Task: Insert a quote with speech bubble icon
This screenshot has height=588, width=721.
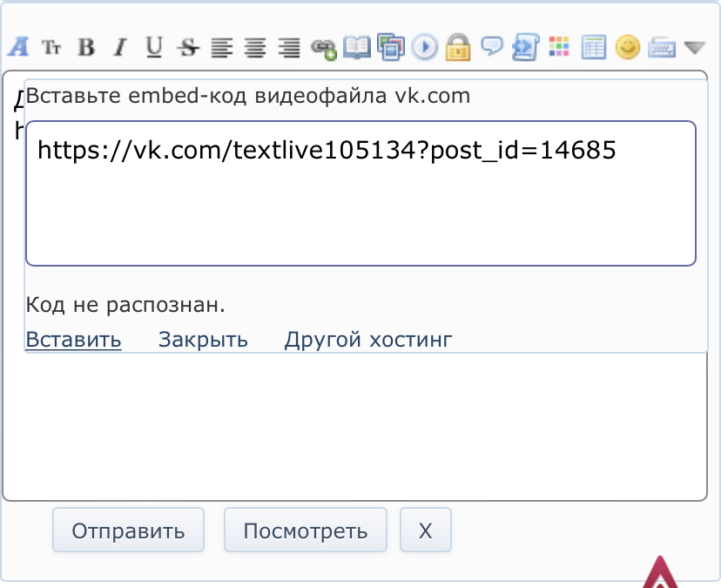Action: 492,46
